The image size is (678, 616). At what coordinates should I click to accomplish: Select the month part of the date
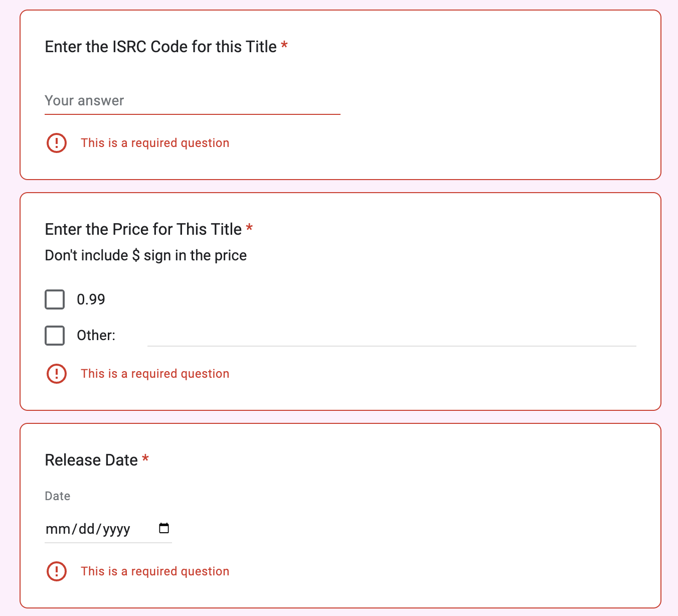pos(59,529)
